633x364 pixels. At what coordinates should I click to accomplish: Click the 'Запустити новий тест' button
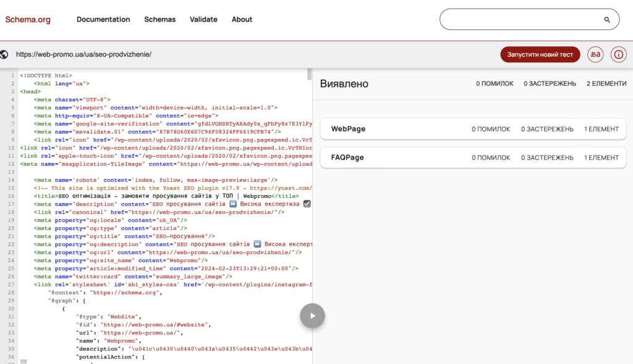540,54
